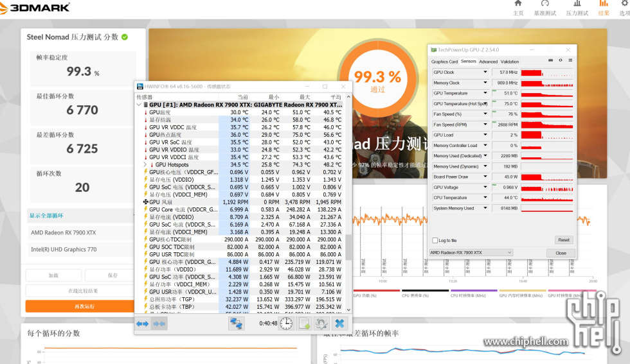Click the 加载 load button in 3DMark
Viewport: 630px width, 364px height.
tap(53, 275)
